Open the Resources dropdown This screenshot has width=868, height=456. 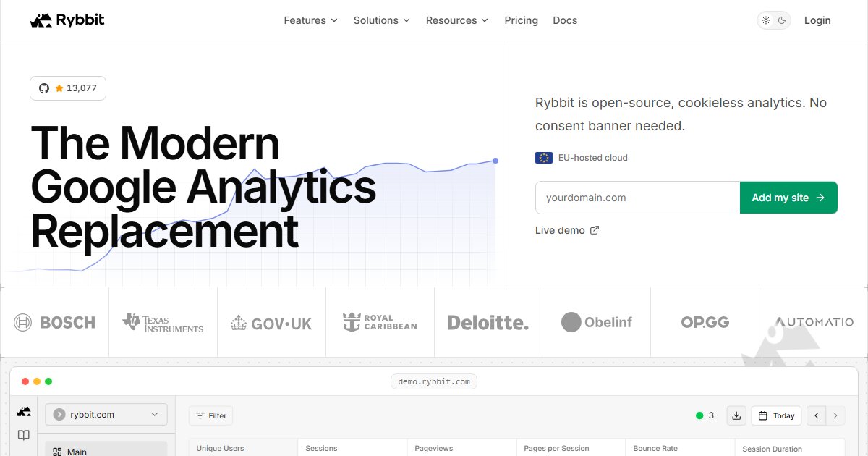(456, 20)
